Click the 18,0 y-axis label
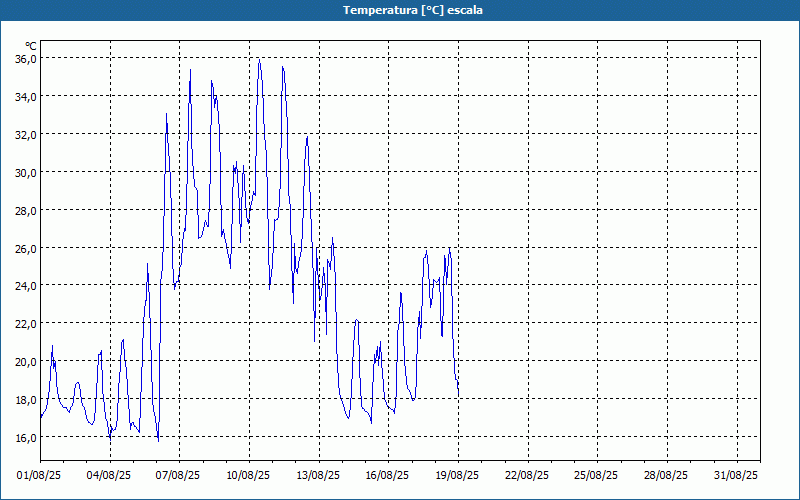800x500 pixels. coord(26,400)
